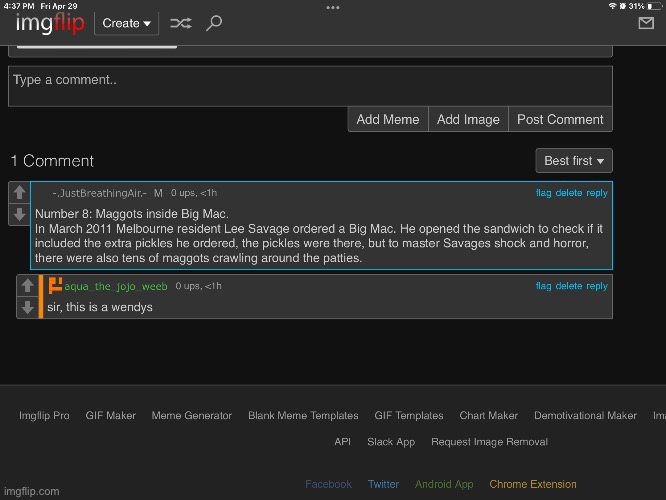Tap the battery status icon

point(655,6)
